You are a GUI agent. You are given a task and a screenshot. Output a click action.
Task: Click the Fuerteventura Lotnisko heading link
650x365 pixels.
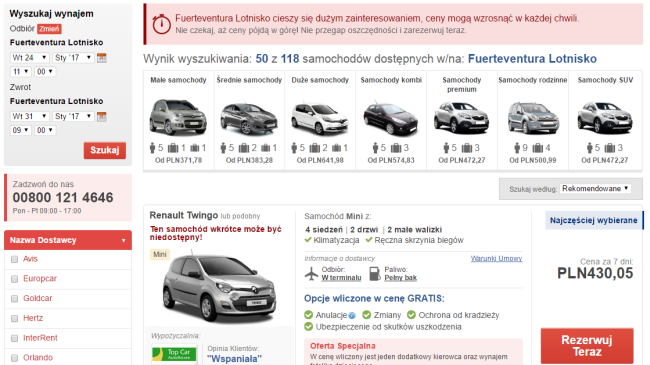coord(532,59)
